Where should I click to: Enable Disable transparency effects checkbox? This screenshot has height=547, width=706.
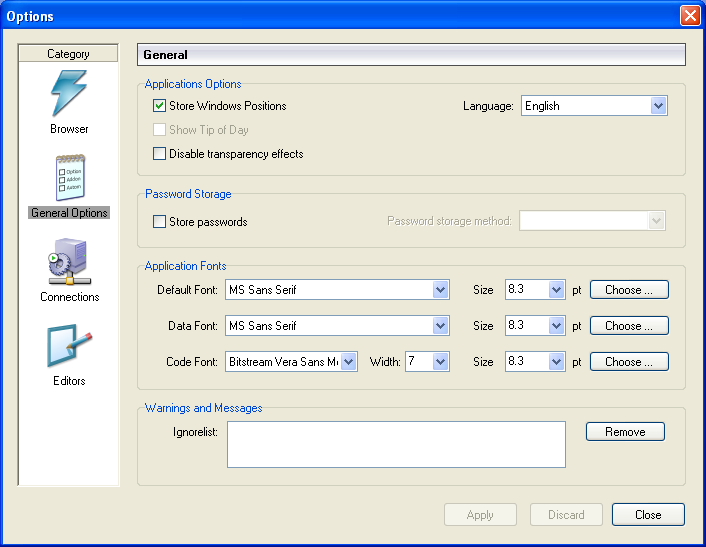[x=159, y=154]
